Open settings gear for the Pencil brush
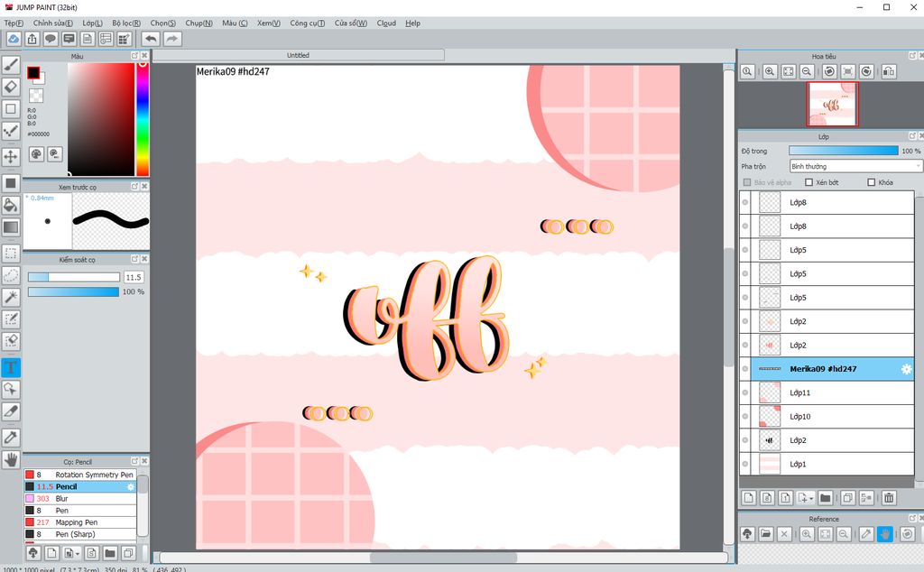The width and height of the screenshot is (924, 572). point(131,487)
